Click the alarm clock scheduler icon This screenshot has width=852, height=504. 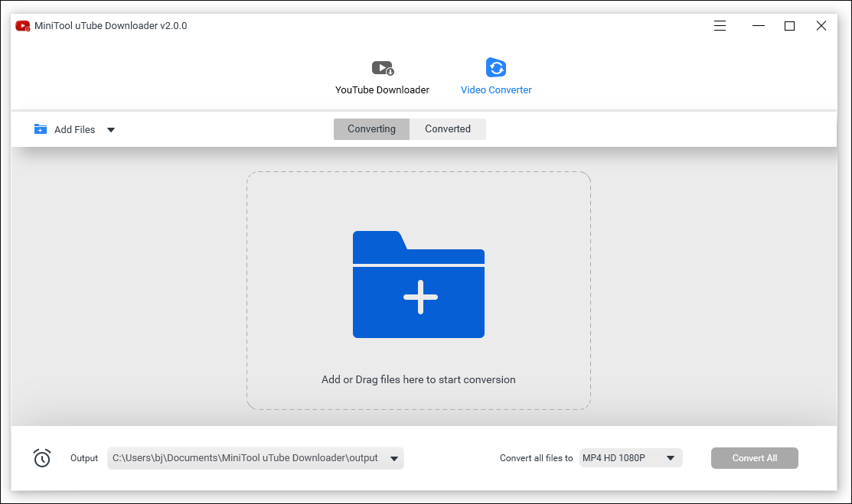coord(42,458)
